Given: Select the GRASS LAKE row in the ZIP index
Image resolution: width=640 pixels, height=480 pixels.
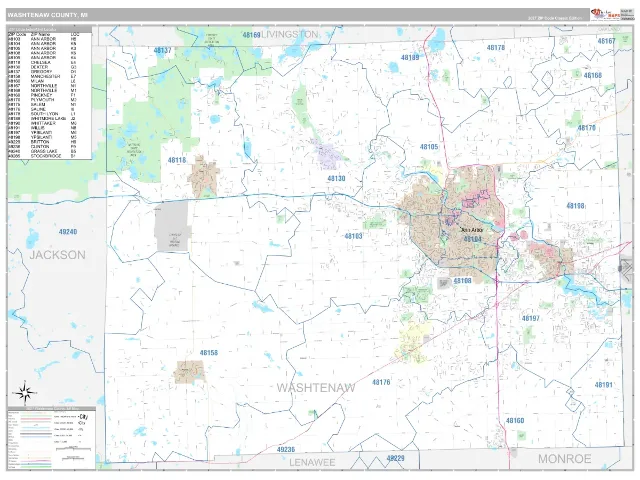Looking at the screenshot, I should tap(42, 151).
